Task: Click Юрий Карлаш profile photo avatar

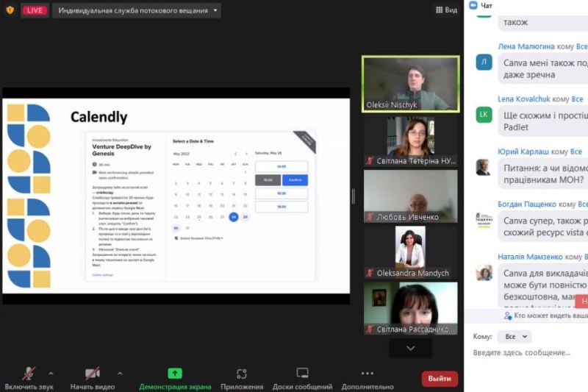Action: click(484, 167)
